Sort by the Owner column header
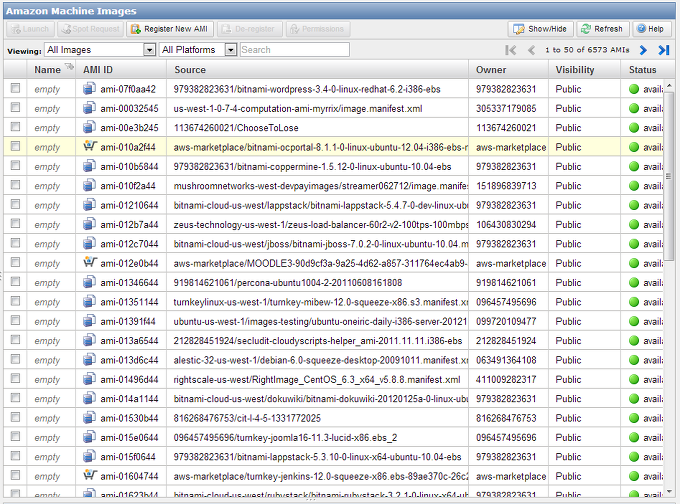Viewport: 680px width, 504px height. (491, 70)
